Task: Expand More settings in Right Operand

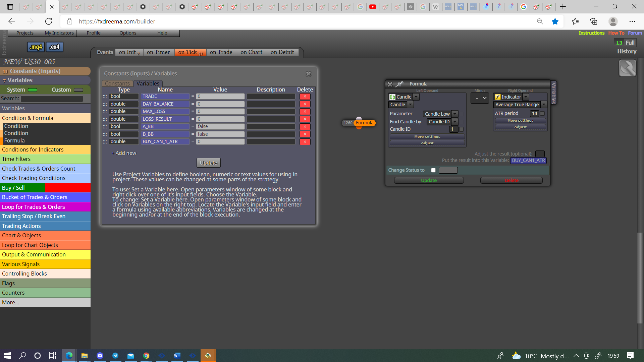Action: (520, 121)
